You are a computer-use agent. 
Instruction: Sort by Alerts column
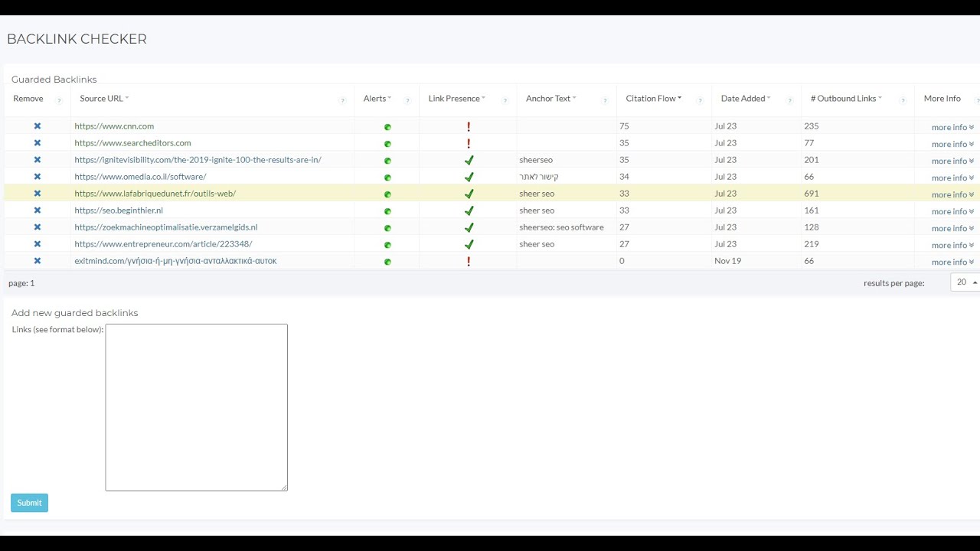point(377,99)
